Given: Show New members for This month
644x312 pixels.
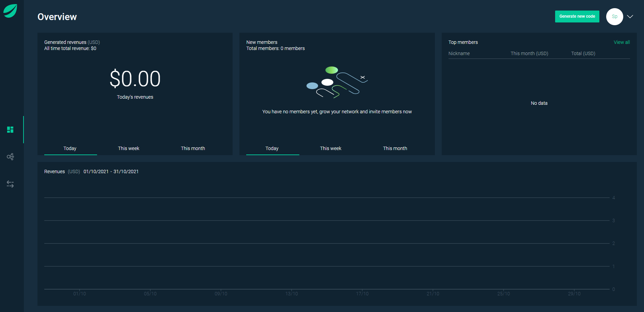Looking at the screenshot, I should [x=395, y=148].
